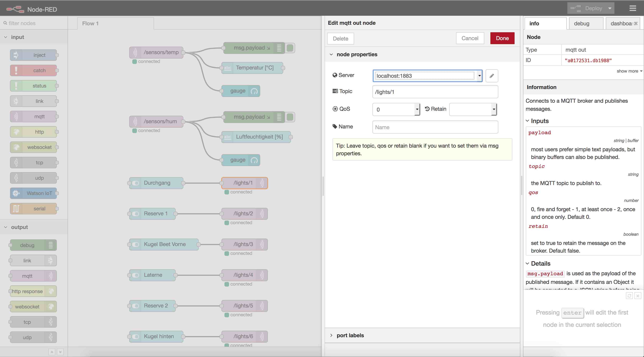Click the refresh icon in the tips box
This screenshot has height=357, width=644.
[629, 296]
